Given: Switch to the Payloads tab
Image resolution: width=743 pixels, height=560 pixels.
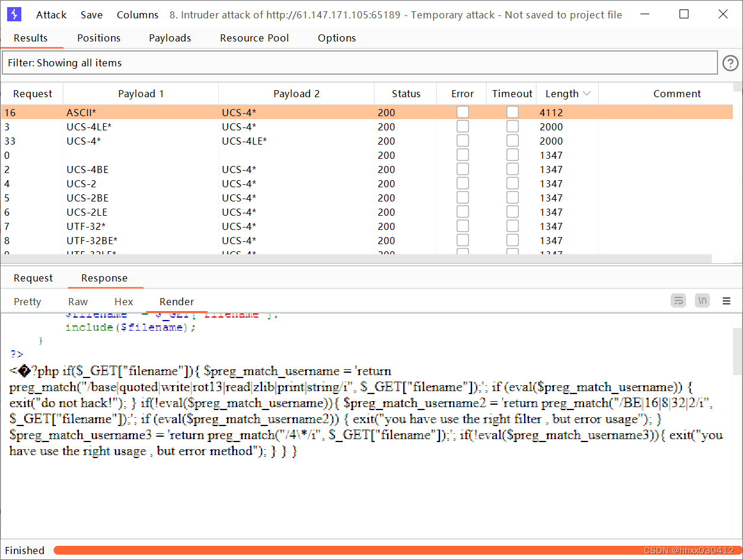Looking at the screenshot, I should (170, 38).
